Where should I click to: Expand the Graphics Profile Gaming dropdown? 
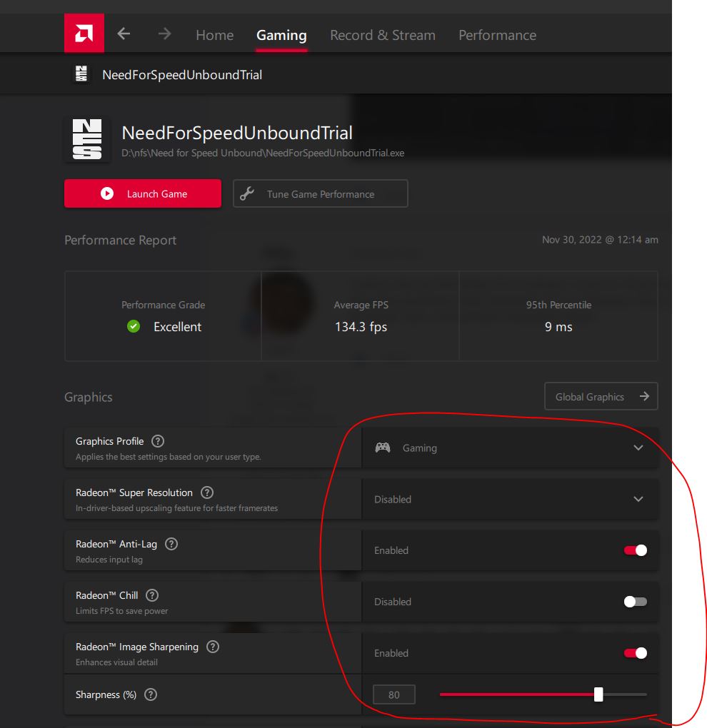pyautogui.click(x=510, y=448)
